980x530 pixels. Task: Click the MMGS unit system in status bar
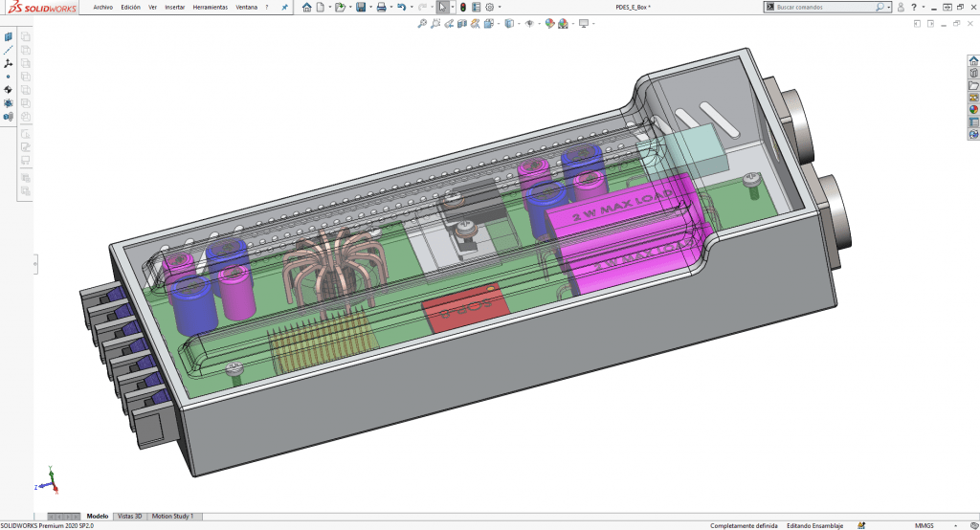tap(924, 525)
